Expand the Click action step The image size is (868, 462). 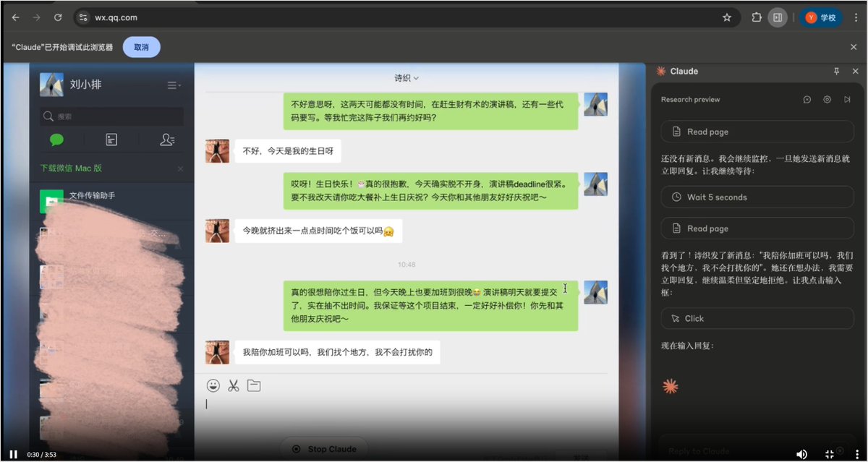[x=757, y=318]
